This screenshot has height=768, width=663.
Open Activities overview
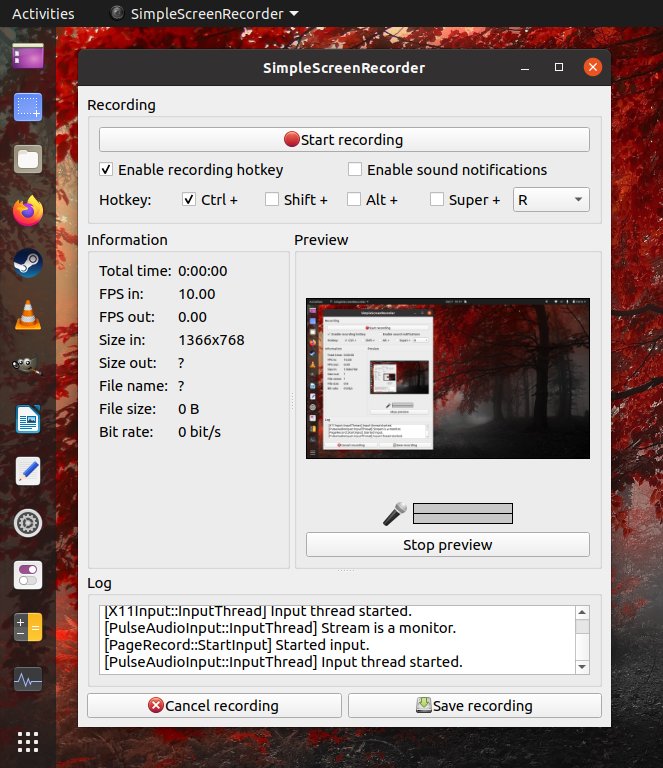[43, 14]
